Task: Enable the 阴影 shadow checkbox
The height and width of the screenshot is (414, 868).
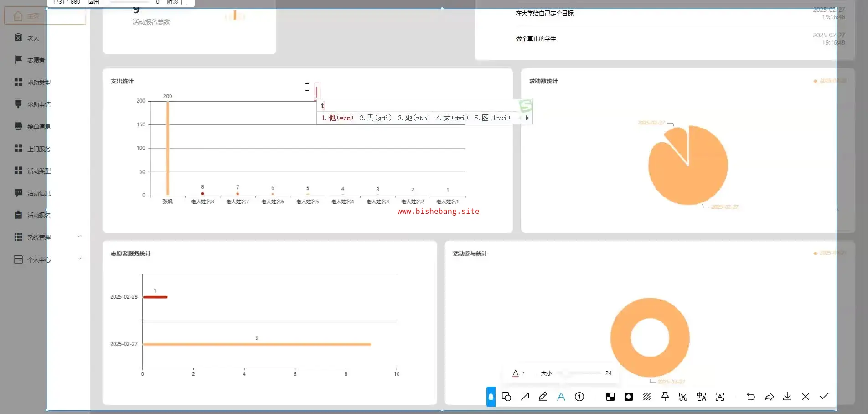Action: [x=185, y=2]
